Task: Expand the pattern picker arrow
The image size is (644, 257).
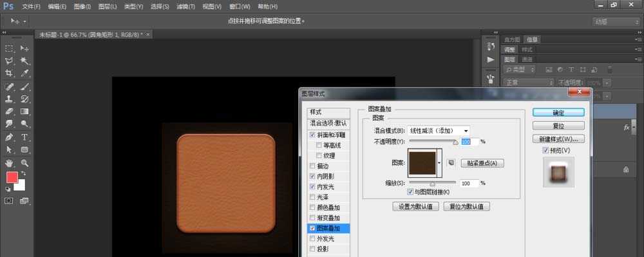Action: (x=439, y=163)
